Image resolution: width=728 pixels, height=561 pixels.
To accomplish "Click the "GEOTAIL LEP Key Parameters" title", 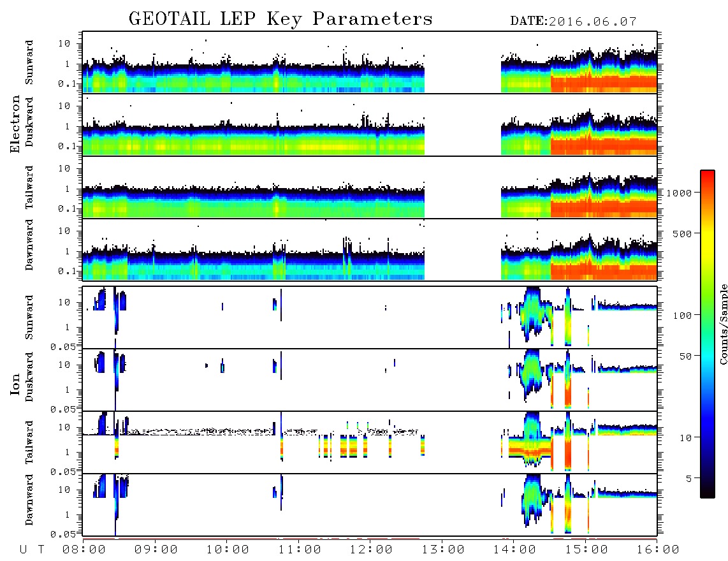I will [x=280, y=20].
